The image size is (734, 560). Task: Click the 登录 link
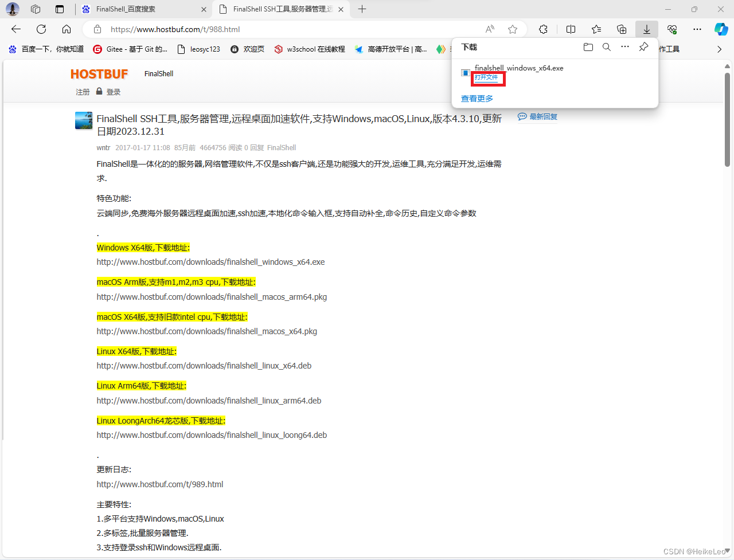pos(114,92)
